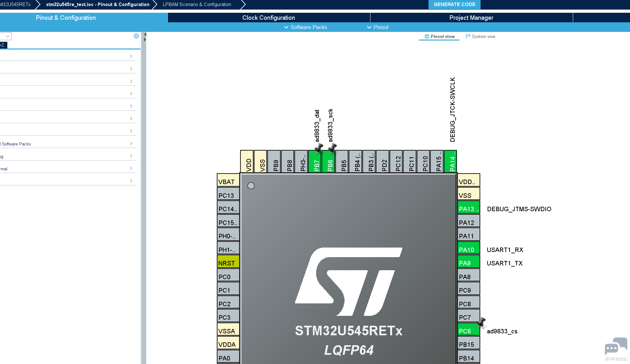Viewport: 630px width, 364px height.
Task: Select pin PB5 on the top row
Action: [x=342, y=161]
